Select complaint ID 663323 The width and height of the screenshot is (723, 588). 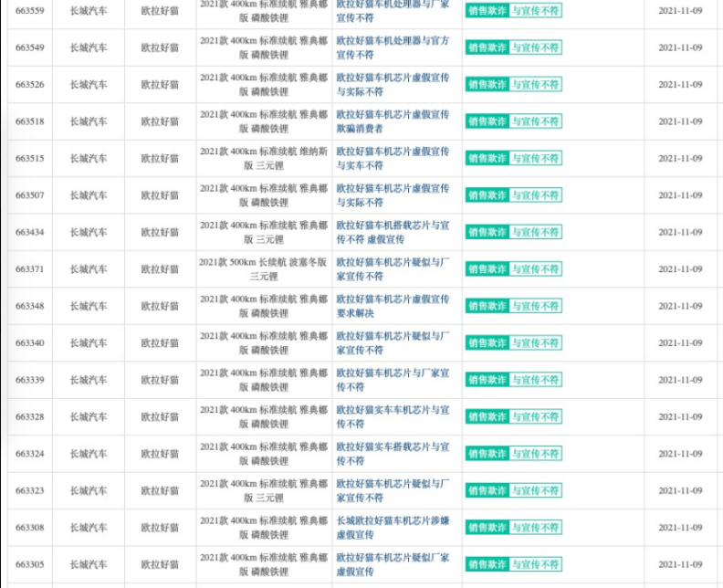tap(30, 490)
